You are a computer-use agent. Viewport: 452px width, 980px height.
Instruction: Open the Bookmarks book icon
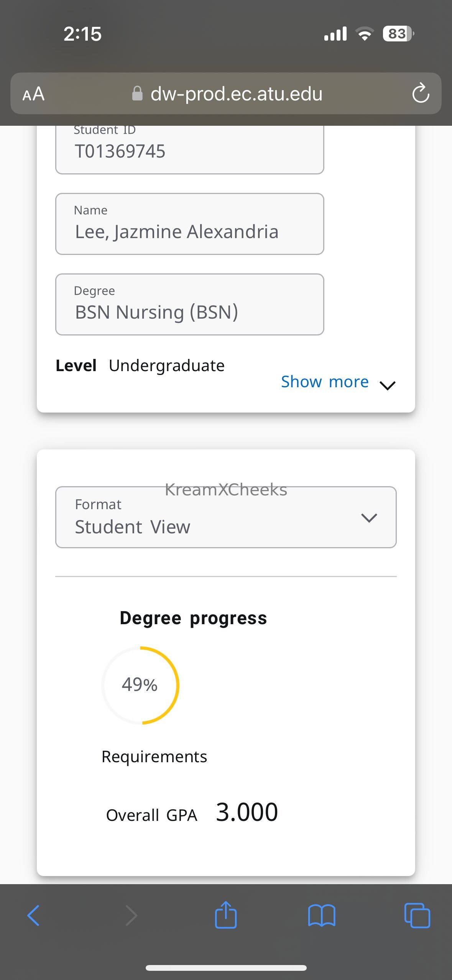tap(322, 916)
